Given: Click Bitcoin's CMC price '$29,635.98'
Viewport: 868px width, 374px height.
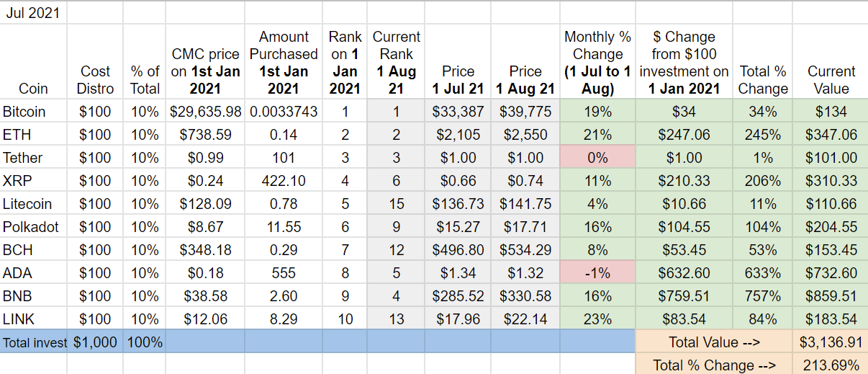Looking at the screenshot, I should pos(206,112).
